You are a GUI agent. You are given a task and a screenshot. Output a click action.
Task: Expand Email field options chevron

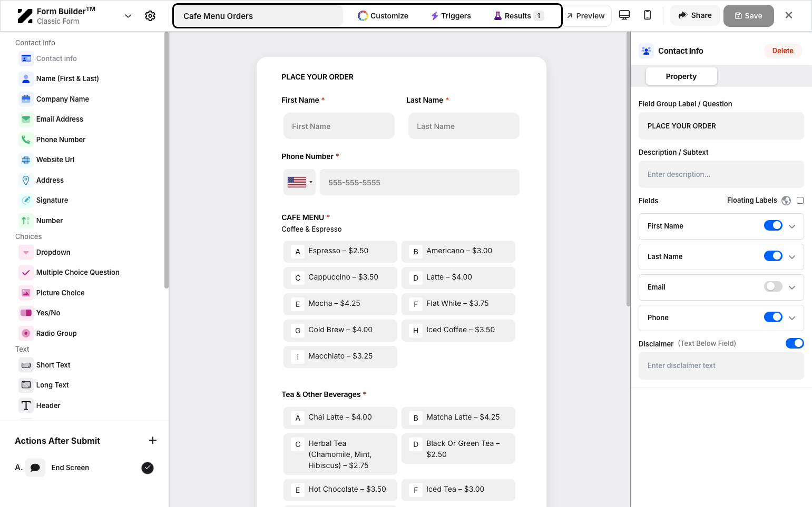[x=792, y=287]
